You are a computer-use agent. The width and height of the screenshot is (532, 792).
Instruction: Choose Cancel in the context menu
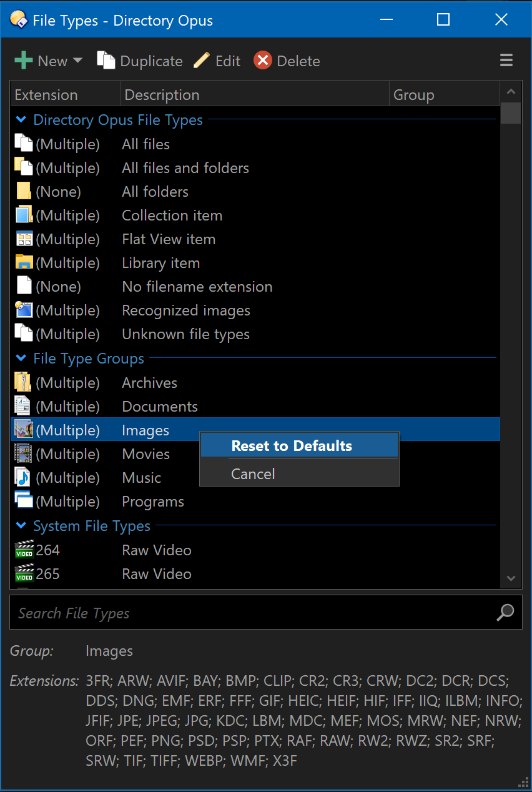click(x=299, y=473)
